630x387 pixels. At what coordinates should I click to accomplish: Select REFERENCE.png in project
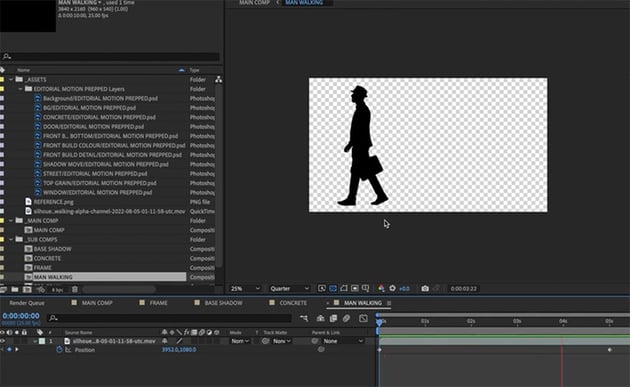pyautogui.click(x=53, y=202)
